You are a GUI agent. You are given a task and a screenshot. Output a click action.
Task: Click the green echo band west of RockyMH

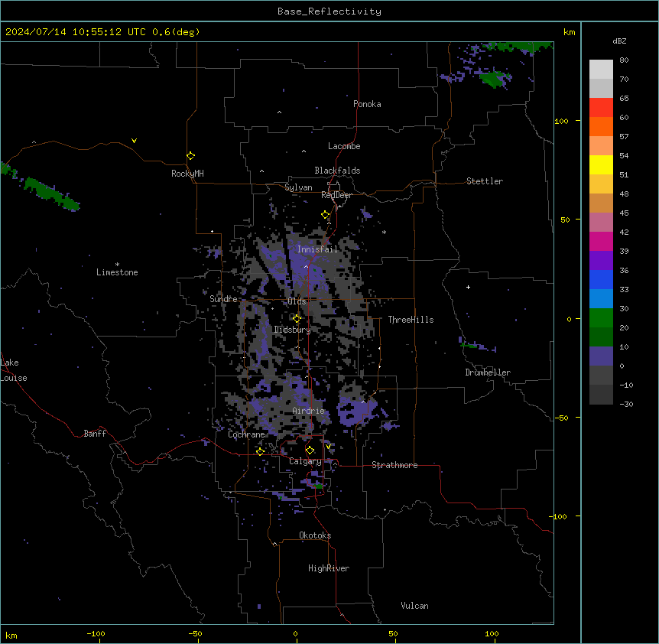tap(51, 194)
